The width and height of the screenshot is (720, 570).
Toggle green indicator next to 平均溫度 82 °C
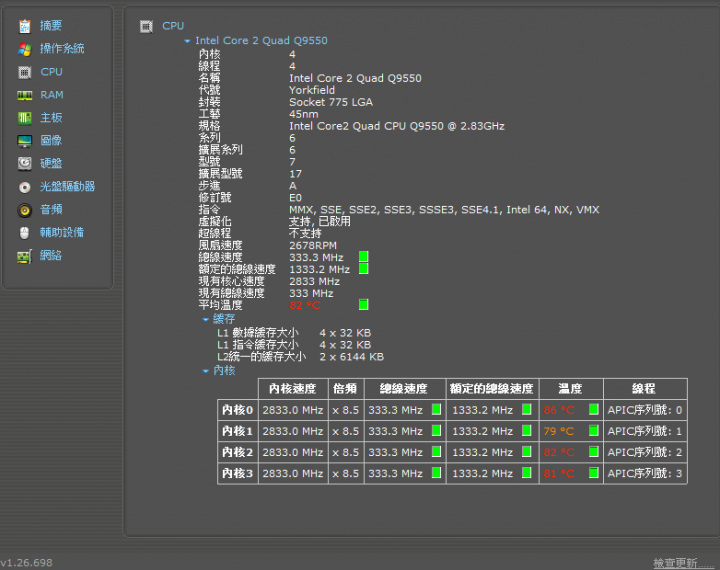[x=364, y=304]
